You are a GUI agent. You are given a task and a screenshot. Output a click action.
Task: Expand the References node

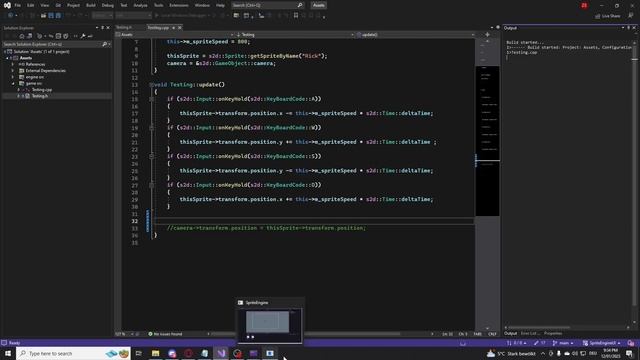pyautogui.click(x=13, y=64)
